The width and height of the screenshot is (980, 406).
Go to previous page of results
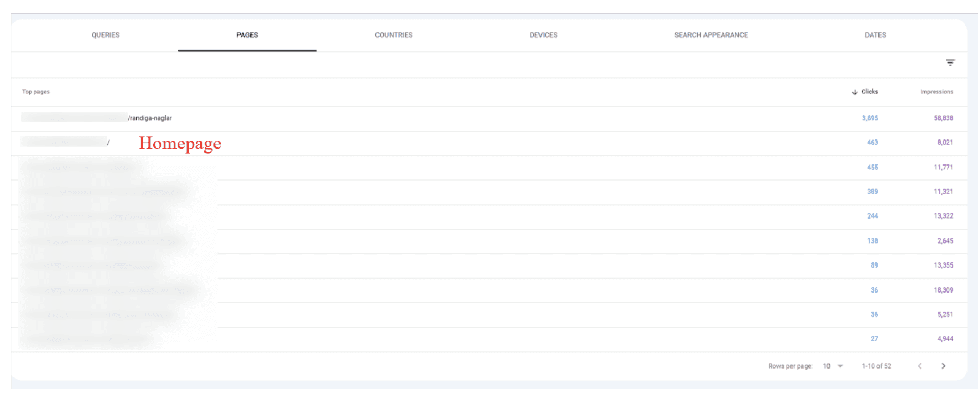(x=920, y=366)
